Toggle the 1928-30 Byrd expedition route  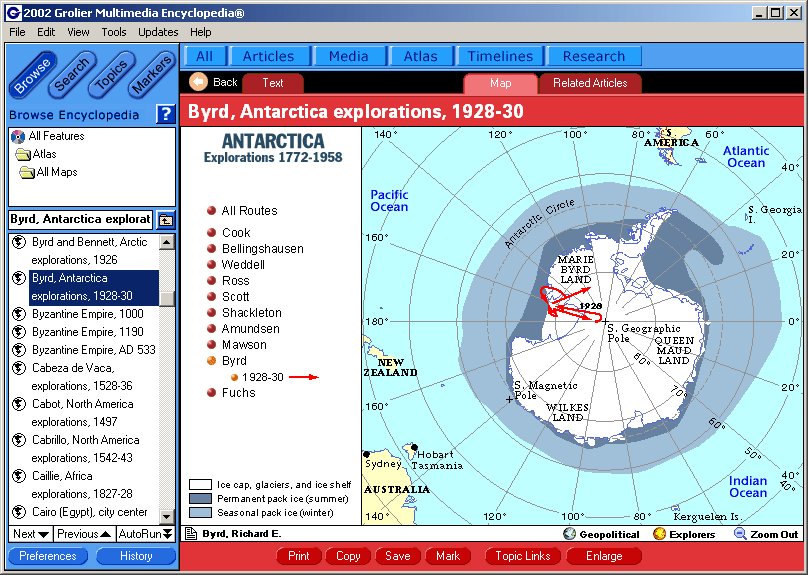click(x=234, y=377)
